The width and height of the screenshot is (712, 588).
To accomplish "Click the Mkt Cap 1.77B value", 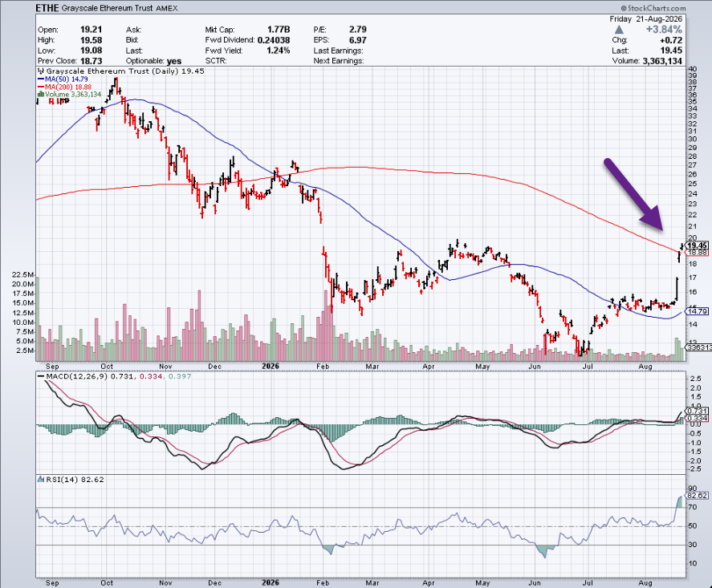I will pos(279,30).
